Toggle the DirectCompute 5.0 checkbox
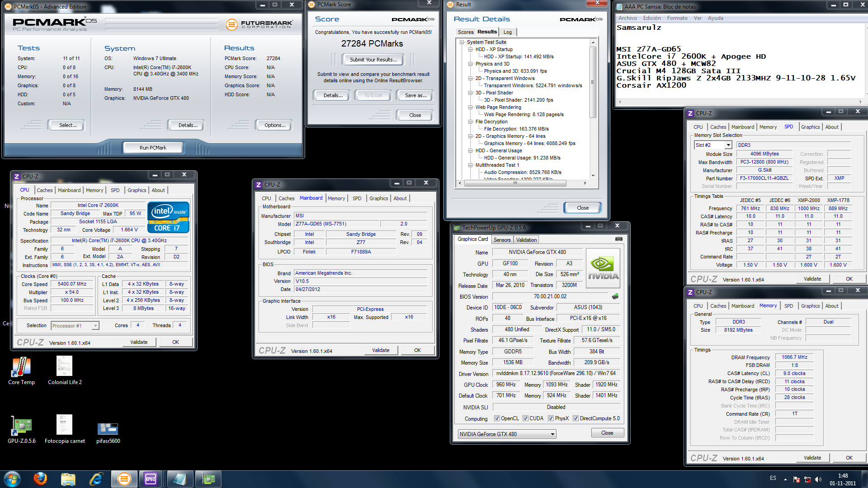 (576, 418)
